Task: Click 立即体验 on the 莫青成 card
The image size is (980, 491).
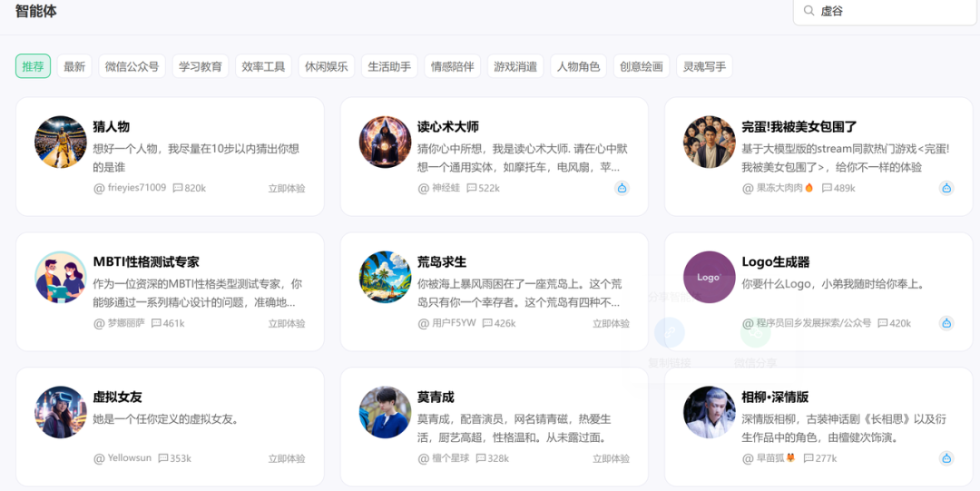Action: point(612,458)
